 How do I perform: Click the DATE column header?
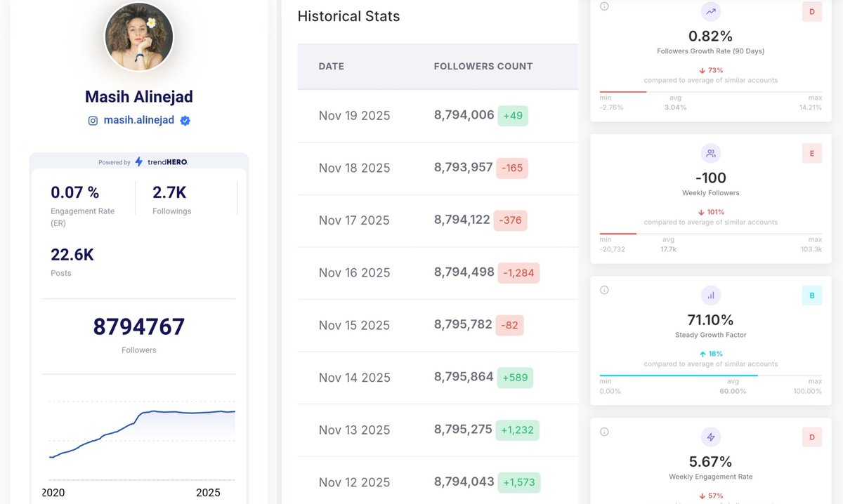332,66
